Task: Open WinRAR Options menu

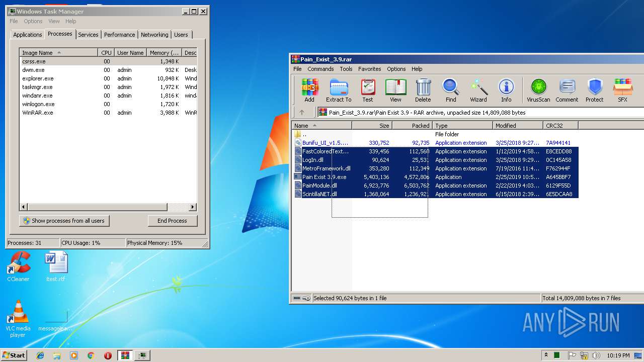Action: pos(396,69)
